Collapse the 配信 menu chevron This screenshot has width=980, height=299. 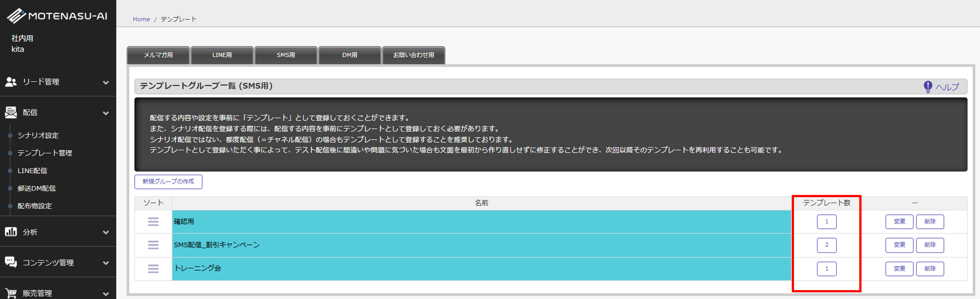(x=106, y=113)
